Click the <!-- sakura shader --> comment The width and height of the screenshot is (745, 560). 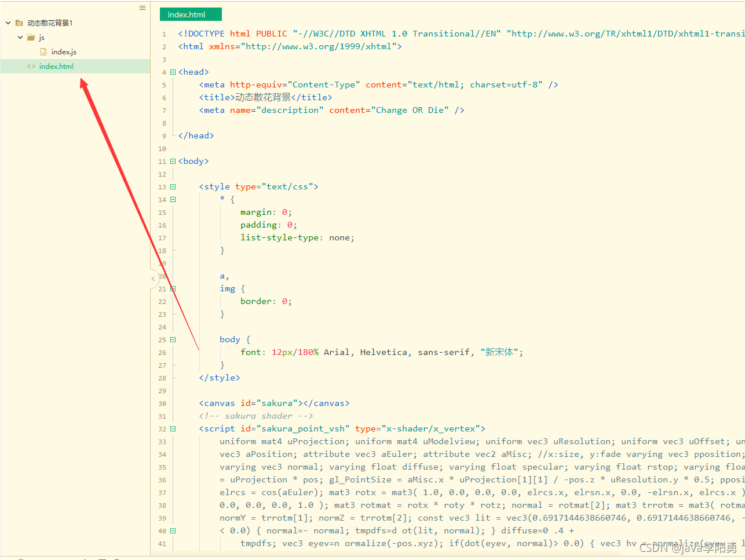pos(256,416)
